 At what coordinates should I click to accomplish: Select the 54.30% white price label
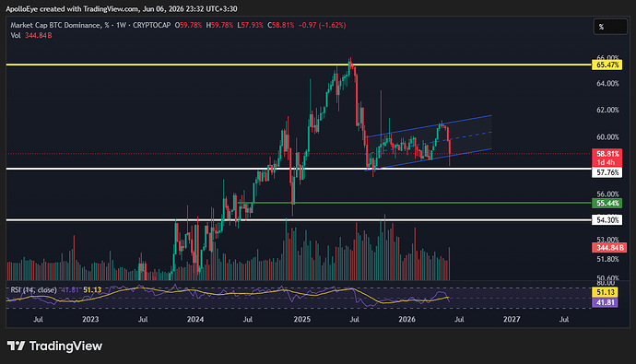coord(607,220)
